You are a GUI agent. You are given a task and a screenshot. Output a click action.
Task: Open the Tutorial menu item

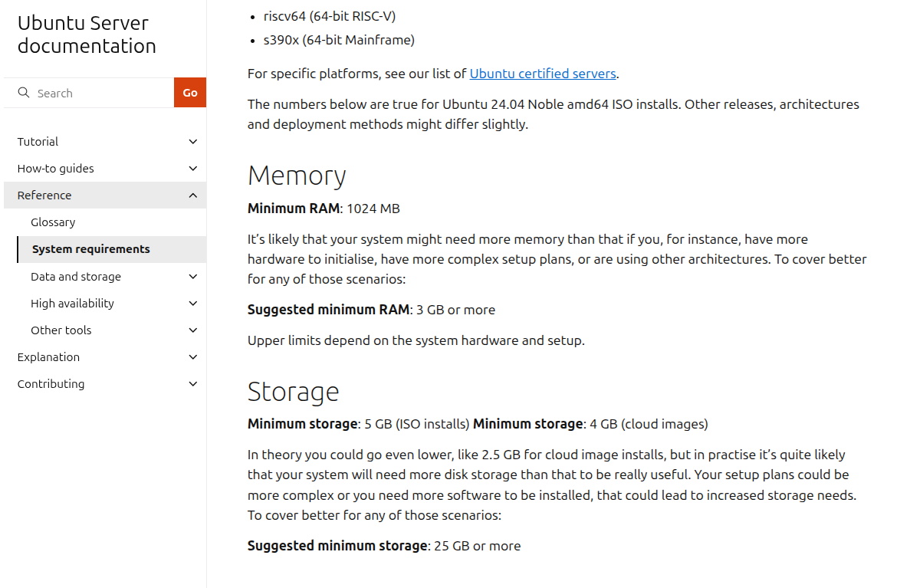[38, 142]
